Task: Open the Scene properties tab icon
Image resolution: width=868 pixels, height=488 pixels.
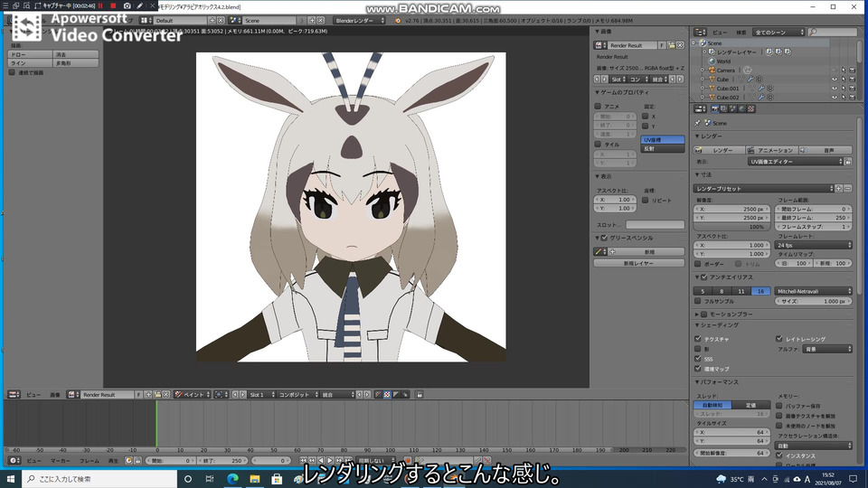Action: [733, 109]
